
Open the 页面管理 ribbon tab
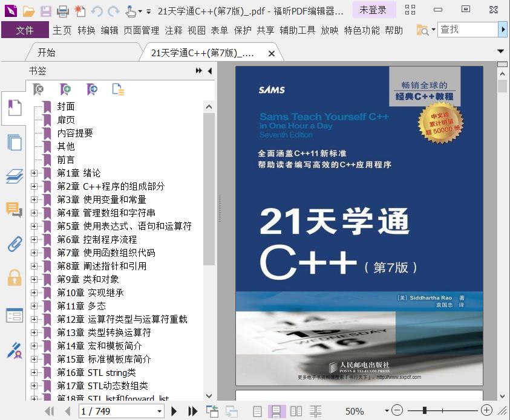point(142,30)
